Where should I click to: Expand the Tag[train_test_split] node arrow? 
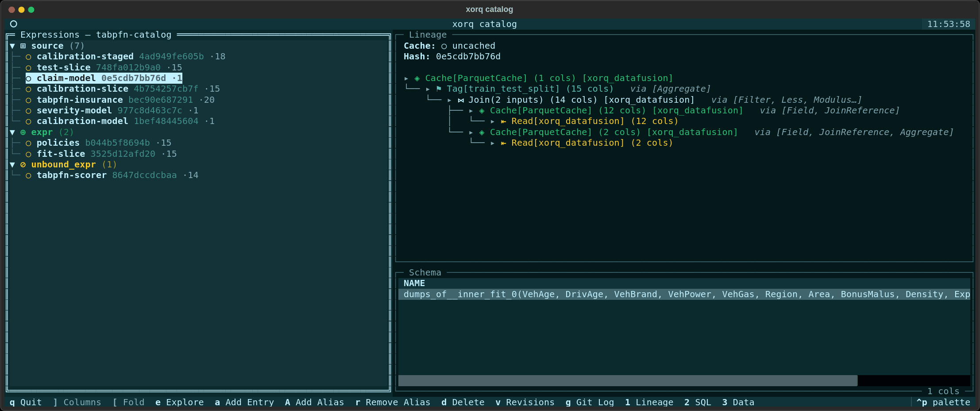click(428, 89)
